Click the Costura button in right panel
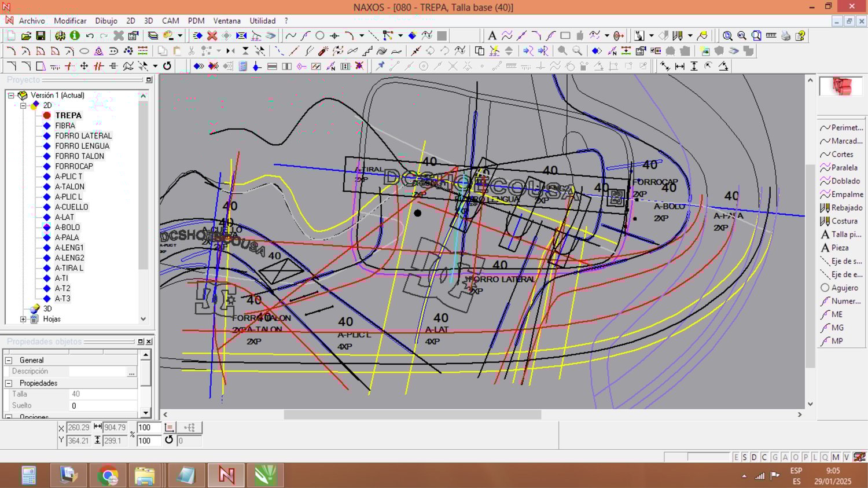 click(843, 221)
